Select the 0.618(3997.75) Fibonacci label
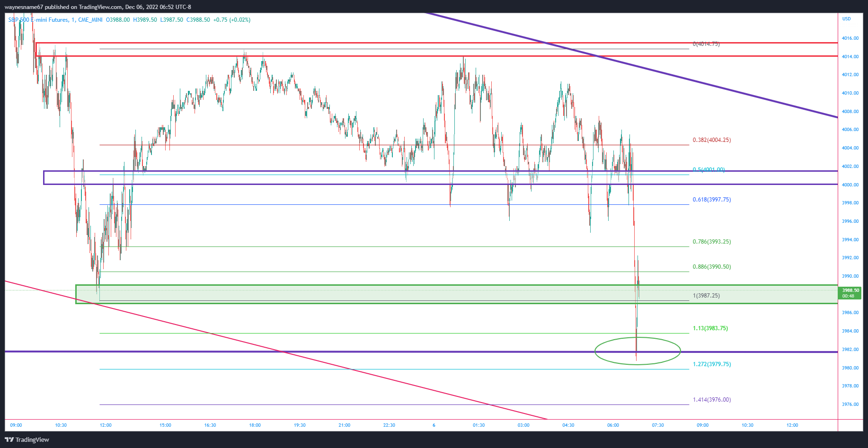The image size is (868, 448). (x=711, y=200)
